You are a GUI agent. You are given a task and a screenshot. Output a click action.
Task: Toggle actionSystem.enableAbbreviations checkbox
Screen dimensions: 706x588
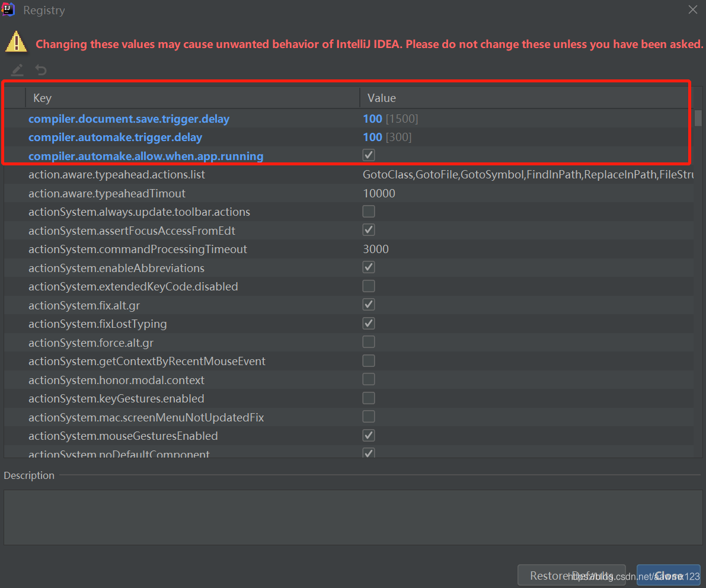point(369,267)
